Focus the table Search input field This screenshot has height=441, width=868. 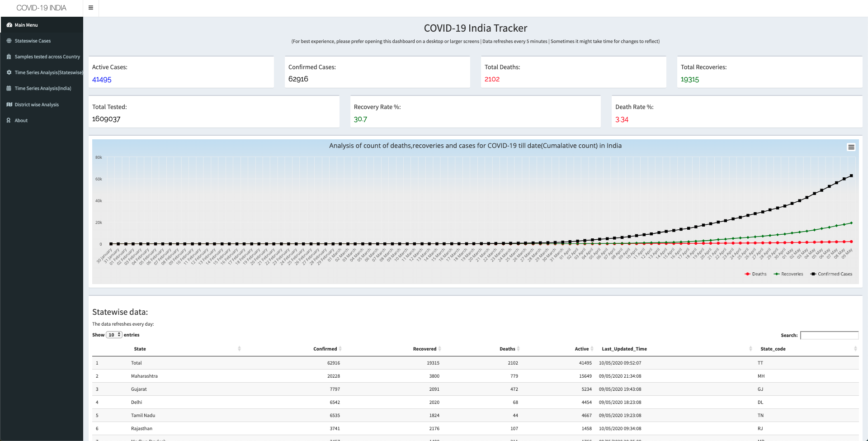(829, 335)
